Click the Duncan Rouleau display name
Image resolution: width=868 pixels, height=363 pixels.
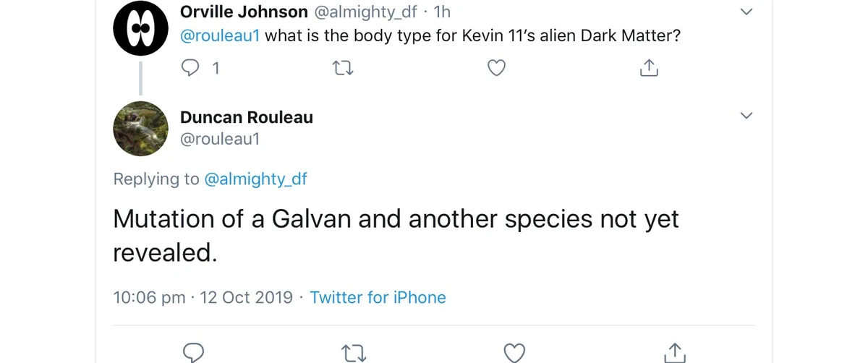coord(246,117)
